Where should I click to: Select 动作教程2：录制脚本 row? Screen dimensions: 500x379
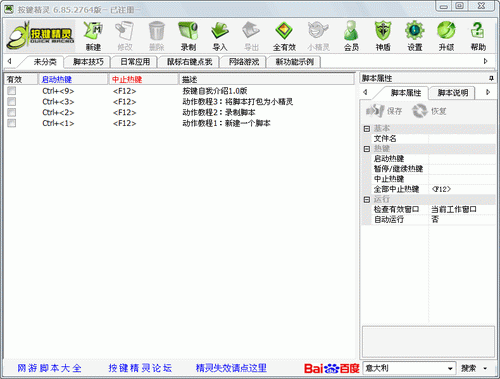pyautogui.click(x=219, y=112)
